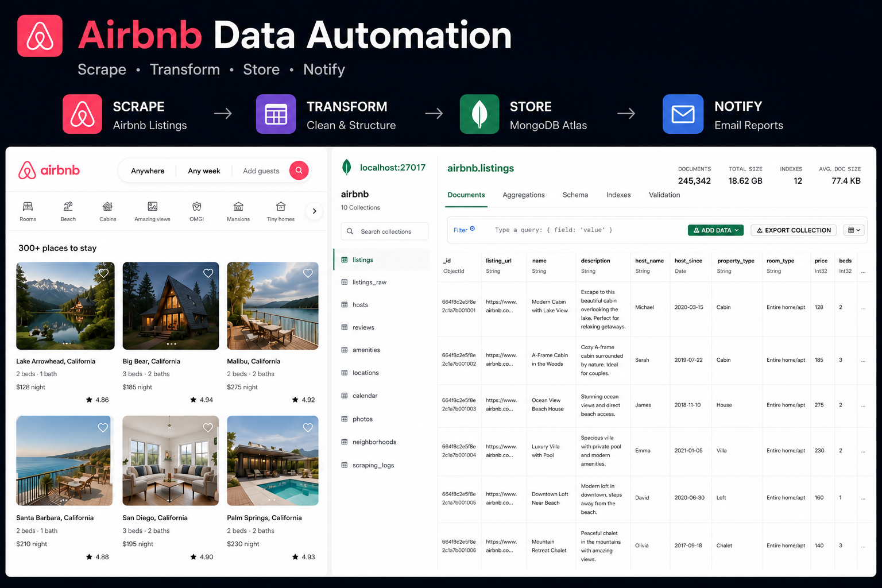
Task: Click the red search magnifier button
Action: (x=299, y=171)
